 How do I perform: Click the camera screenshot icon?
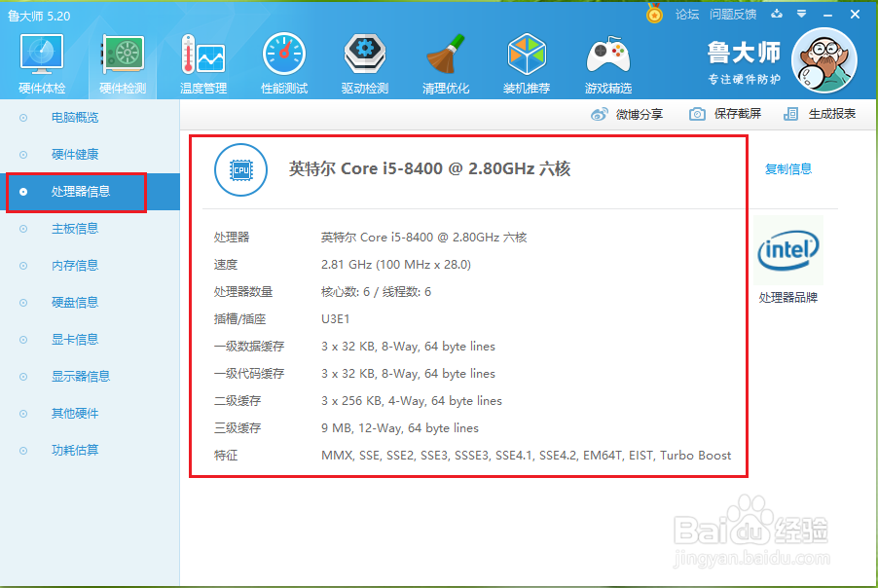pyautogui.click(x=697, y=114)
